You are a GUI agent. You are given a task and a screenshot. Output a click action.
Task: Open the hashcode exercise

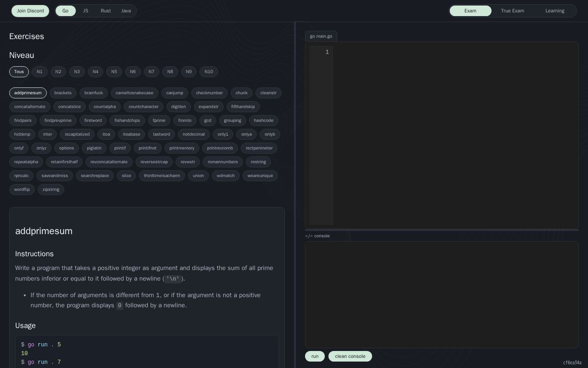264,121
